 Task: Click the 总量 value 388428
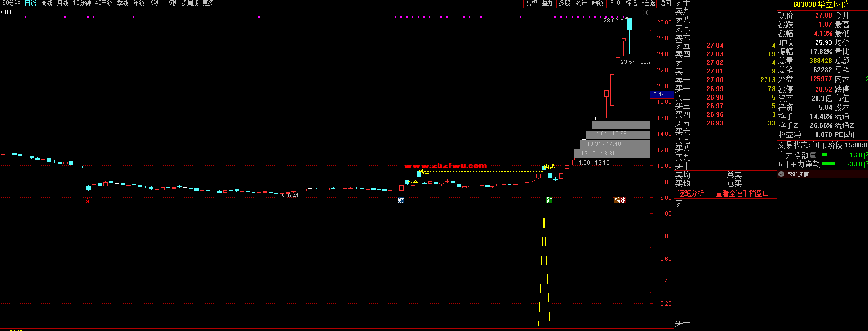tap(821, 61)
